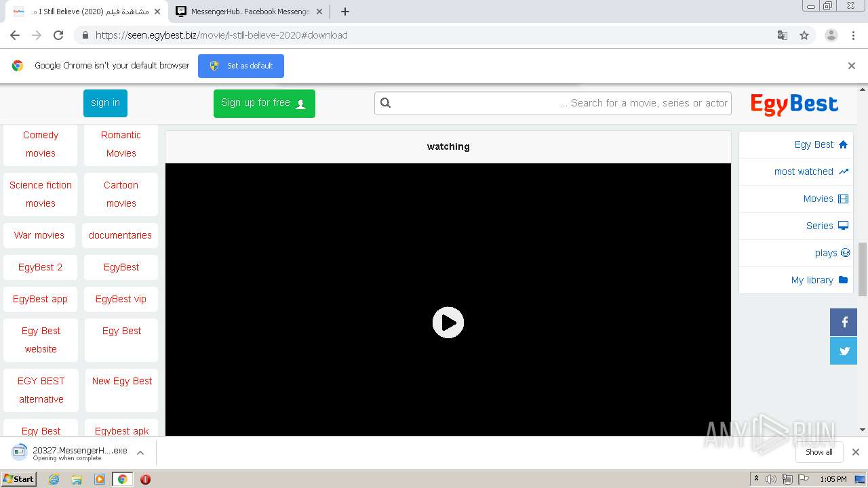Close the MessengerHub tab

[x=319, y=12]
